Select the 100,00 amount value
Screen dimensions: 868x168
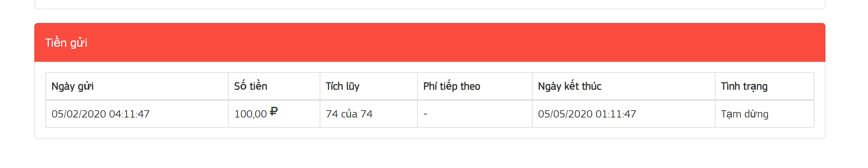point(250,114)
